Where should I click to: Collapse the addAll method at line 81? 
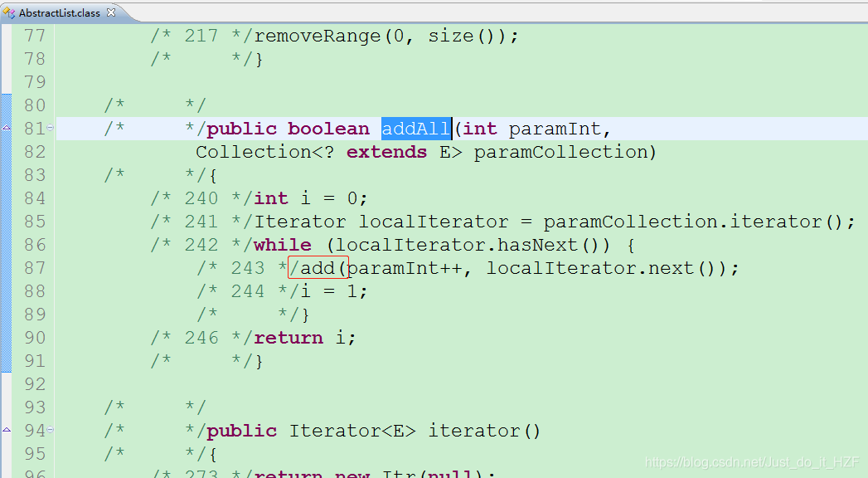51,128
